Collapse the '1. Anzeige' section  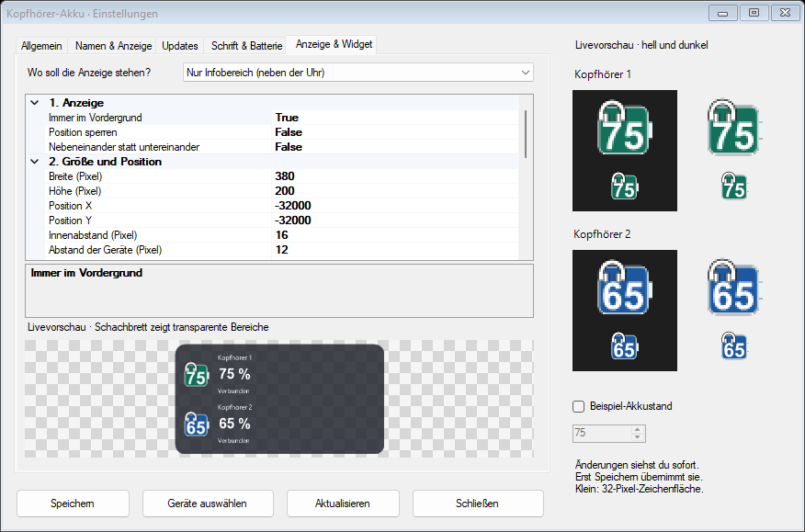tap(34, 103)
